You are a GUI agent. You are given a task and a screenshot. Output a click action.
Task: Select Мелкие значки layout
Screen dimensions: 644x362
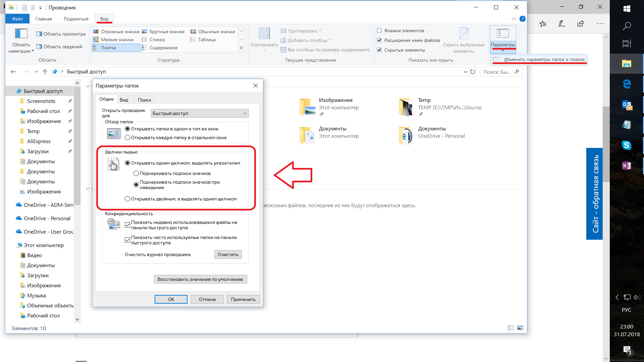click(113, 40)
